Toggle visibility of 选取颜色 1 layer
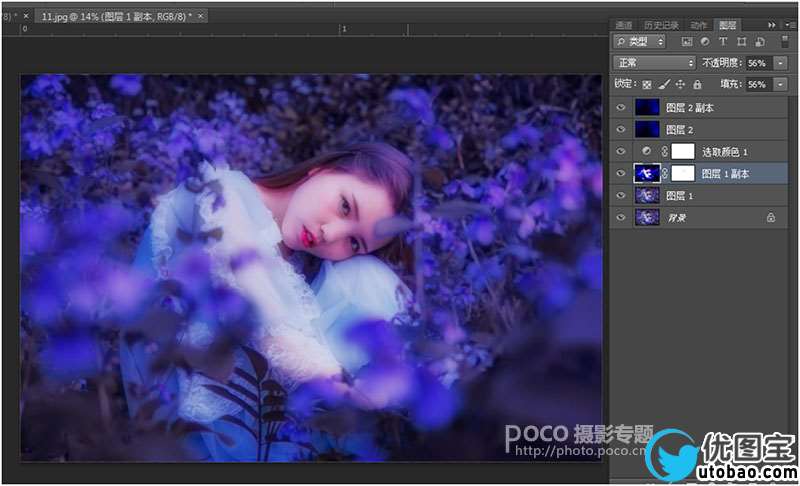The height and width of the screenshot is (486, 800). pyautogui.click(x=620, y=151)
